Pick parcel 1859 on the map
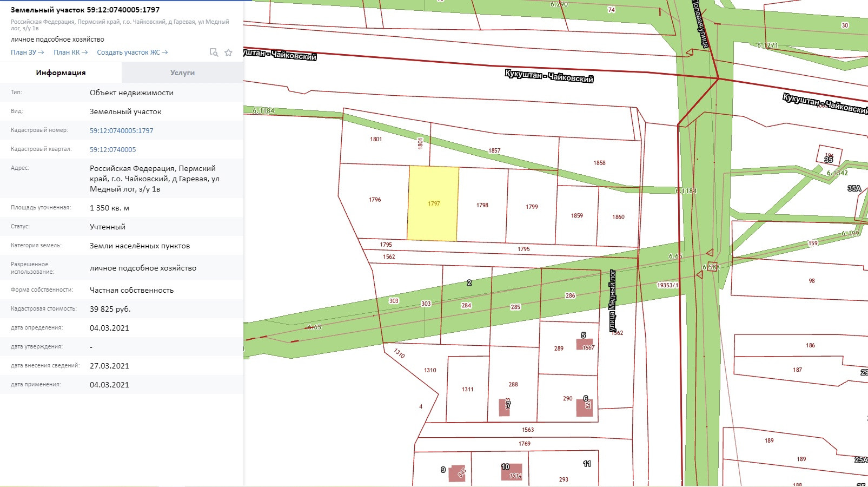 (577, 215)
